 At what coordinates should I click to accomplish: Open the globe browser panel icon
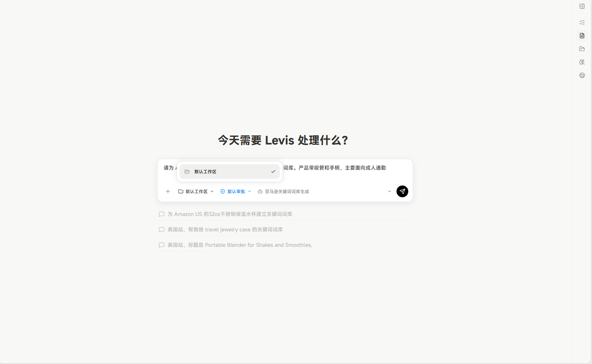pos(582,75)
